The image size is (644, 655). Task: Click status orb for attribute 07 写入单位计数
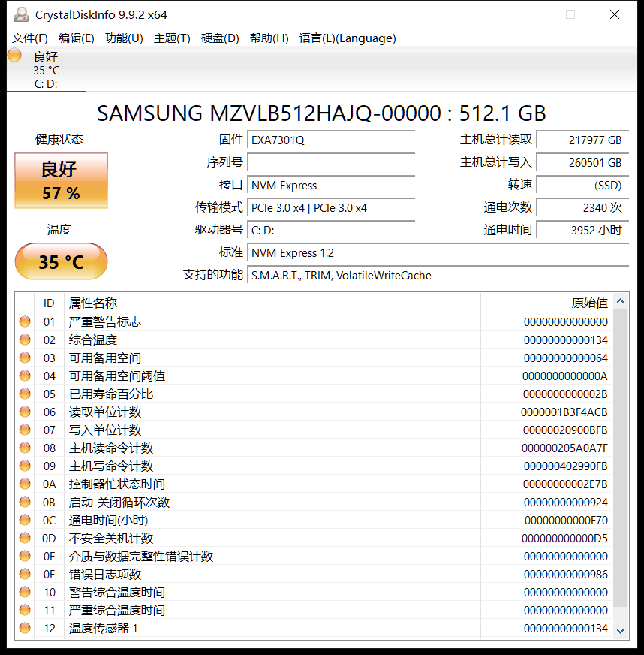coord(25,430)
